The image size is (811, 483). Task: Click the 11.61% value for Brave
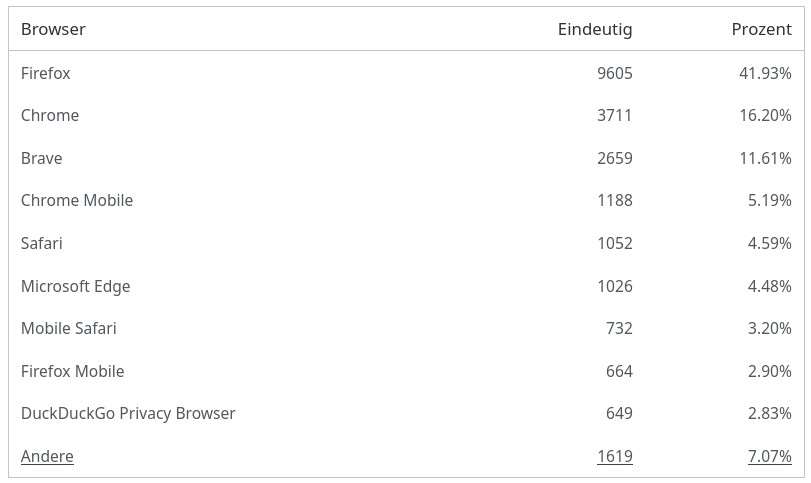765,158
